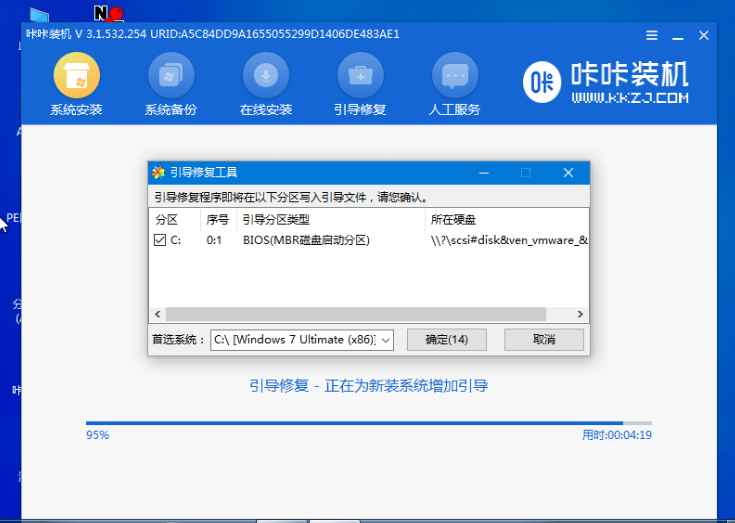The height and width of the screenshot is (523, 735).
Task: Click the 序号 column header
Action: click(x=218, y=220)
